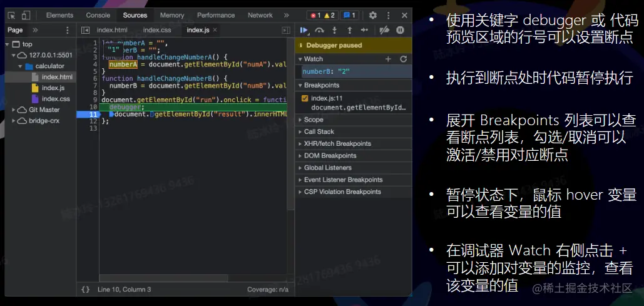Expand the bridge-crx node
This screenshot has height=306, width=644.
(x=14, y=121)
